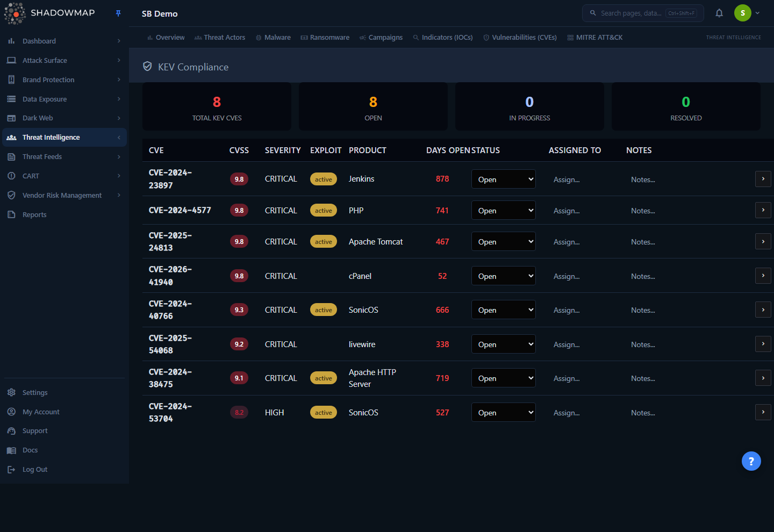Open status dropdown for Jenkins row
774x532 pixels.
[x=504, y=179]
